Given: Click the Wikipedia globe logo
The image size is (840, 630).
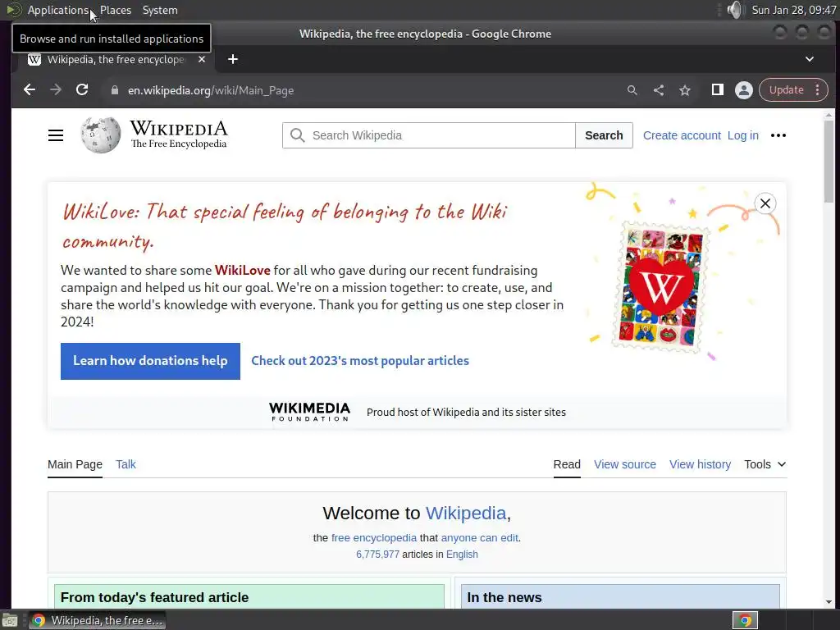Looking at the screenshot, I should pyautogui.click(x=101, y=135).
